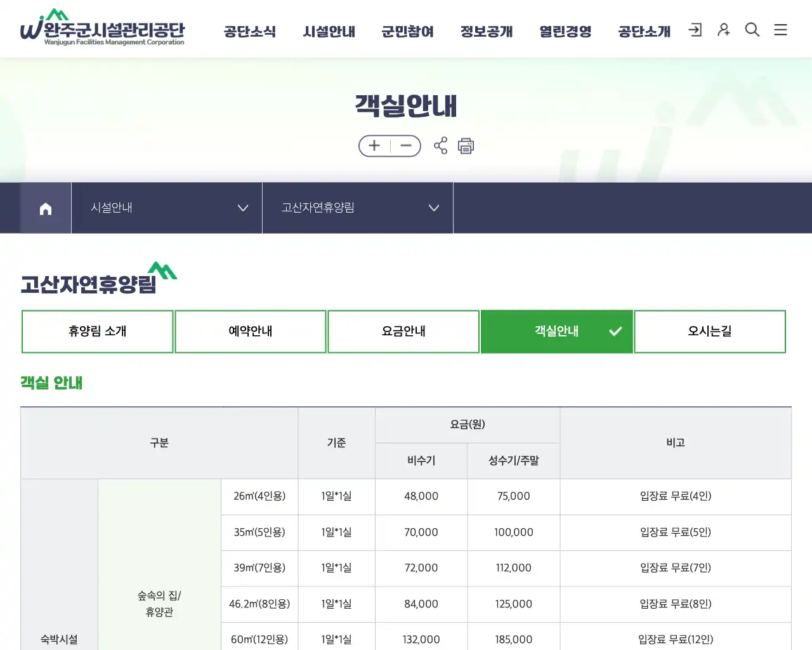Open the 열린경영 main menu
Viewport: 812px width, 650px height.
(x=566, y=31)
